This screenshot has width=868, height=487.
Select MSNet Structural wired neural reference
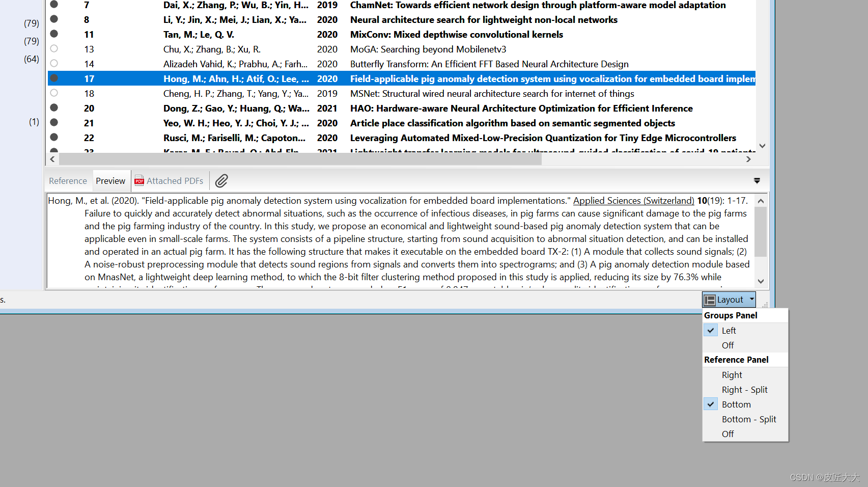coord(402,94)
